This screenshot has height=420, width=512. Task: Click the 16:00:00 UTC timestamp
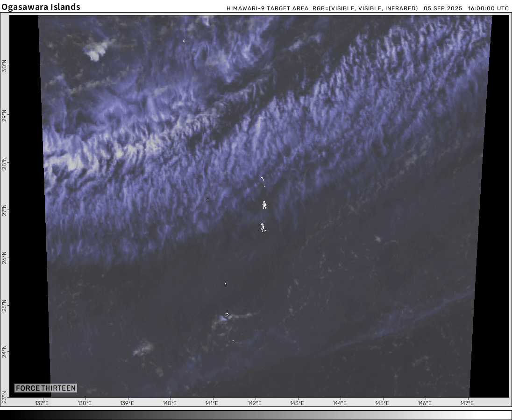pos(489,8)
